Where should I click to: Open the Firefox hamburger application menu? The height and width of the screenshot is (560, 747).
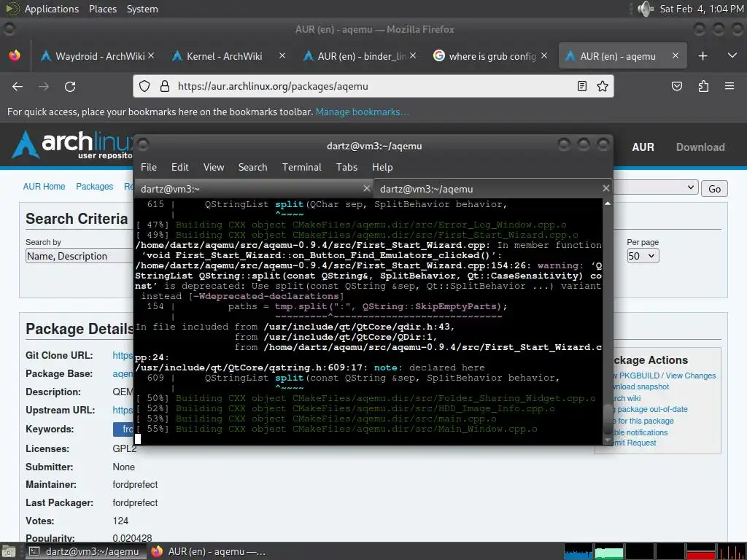tap(729, 86)
